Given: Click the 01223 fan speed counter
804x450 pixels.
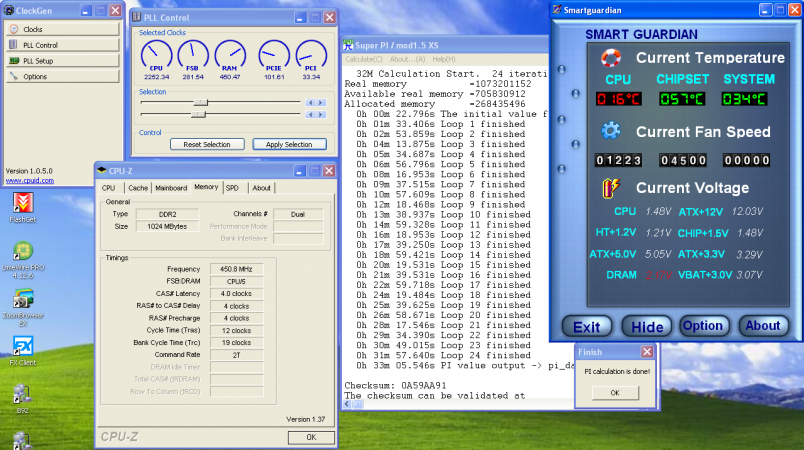Looking at the screenshot, I should coord(618,160).
